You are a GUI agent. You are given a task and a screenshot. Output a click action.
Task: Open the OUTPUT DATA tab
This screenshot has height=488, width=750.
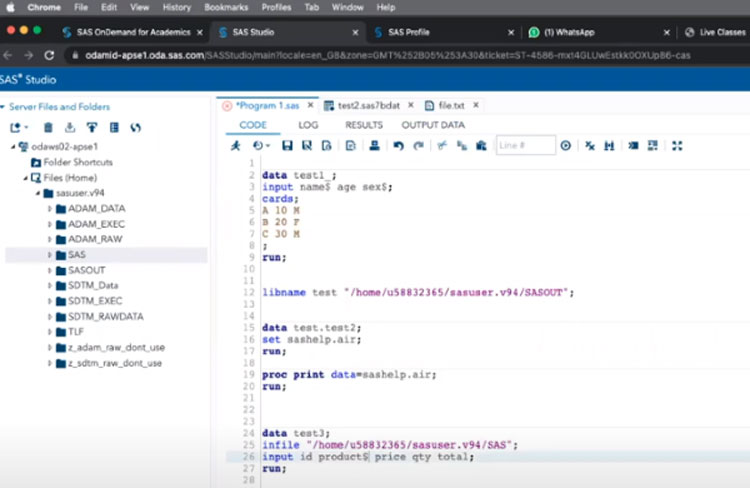click(433, 125)
